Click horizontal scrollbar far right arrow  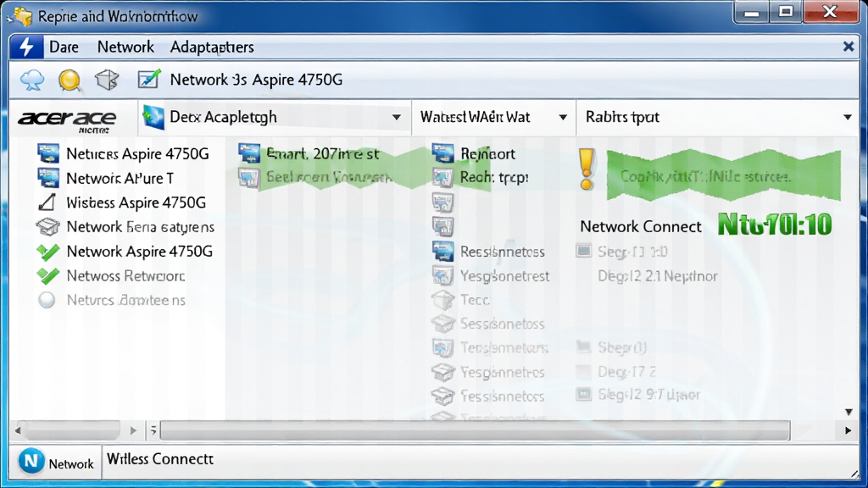pyautogui.click(x=848, y=430)
